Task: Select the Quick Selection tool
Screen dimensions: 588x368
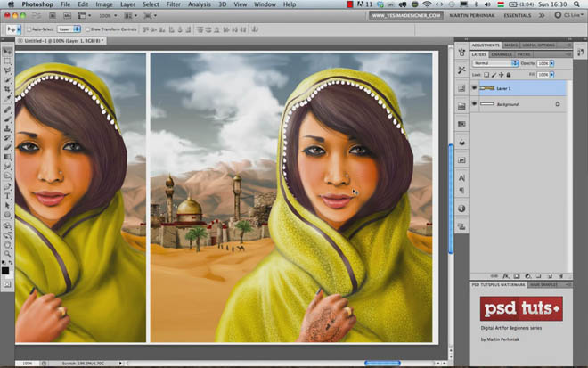Action: pyautogui.click(x=7, y=80)
